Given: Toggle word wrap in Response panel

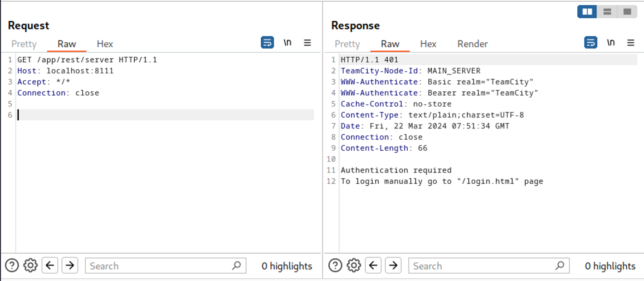Looking at the screenshot, I should tap(591, 43).
